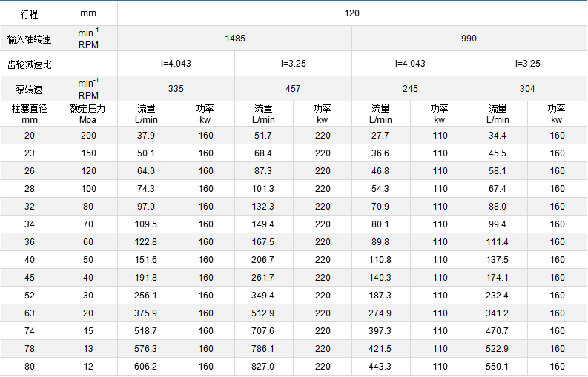Select the flow value 550.1 cell
The image size is (588, 377).
(498, 367)
